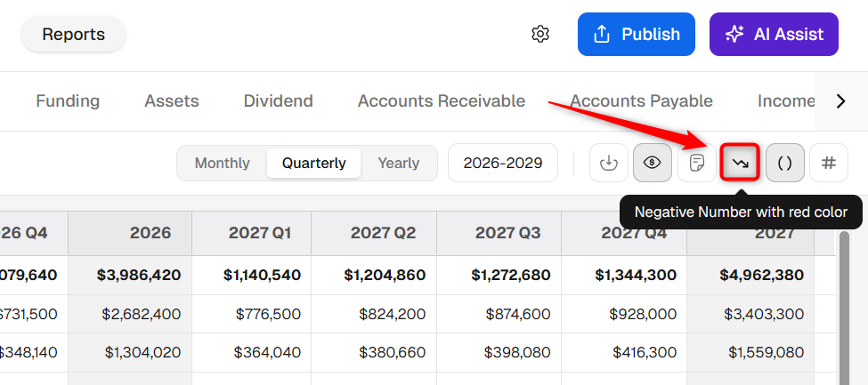Click the 2026 column header
868x385 pixels.
(x=130, y=233)
